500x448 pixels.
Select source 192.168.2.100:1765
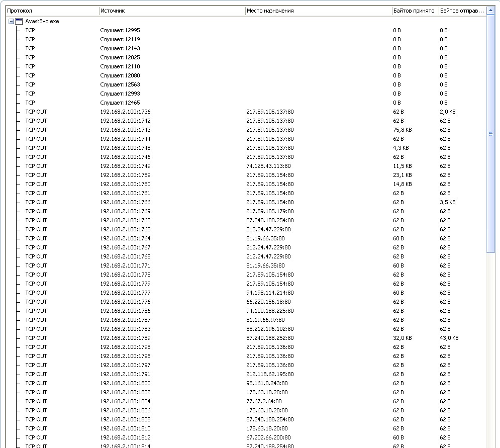pos(125,229)
